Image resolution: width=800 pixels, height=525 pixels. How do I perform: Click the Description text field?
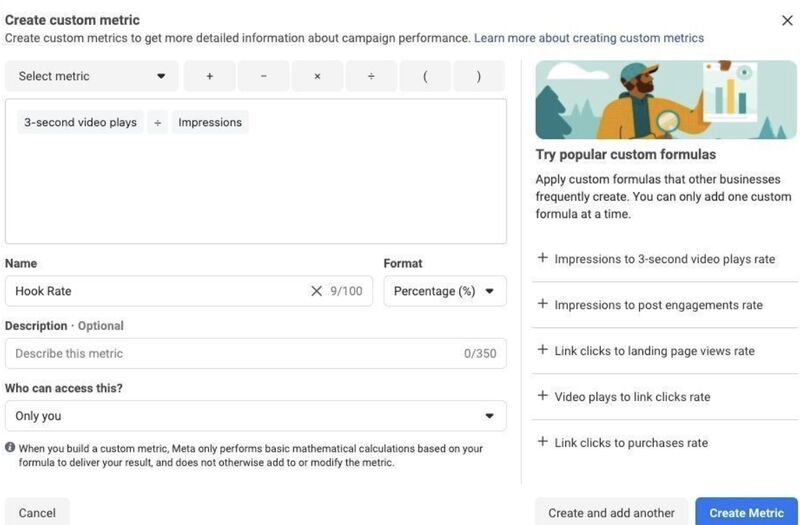pyautogui.click(x=230, y=353)
